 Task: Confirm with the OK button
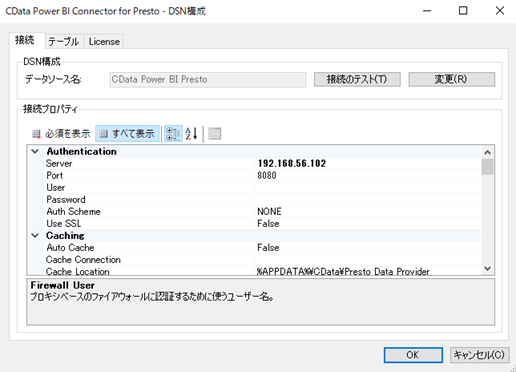[413, 355]
